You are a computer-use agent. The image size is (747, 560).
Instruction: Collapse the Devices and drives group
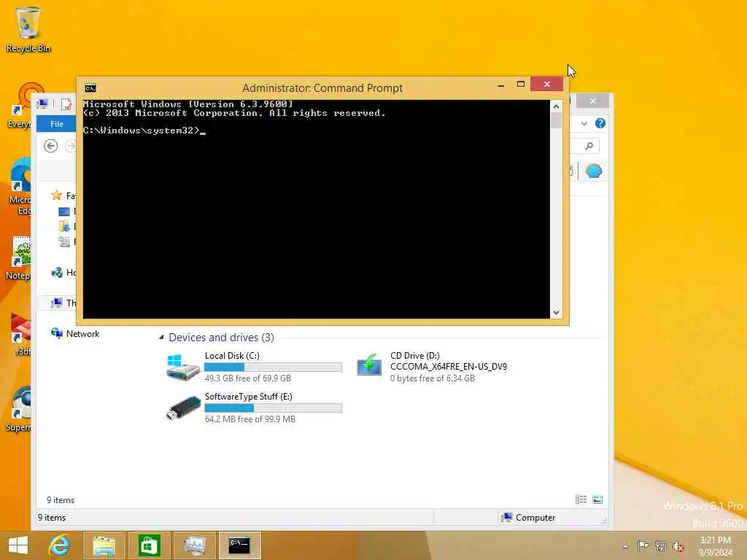coord(161,337)
